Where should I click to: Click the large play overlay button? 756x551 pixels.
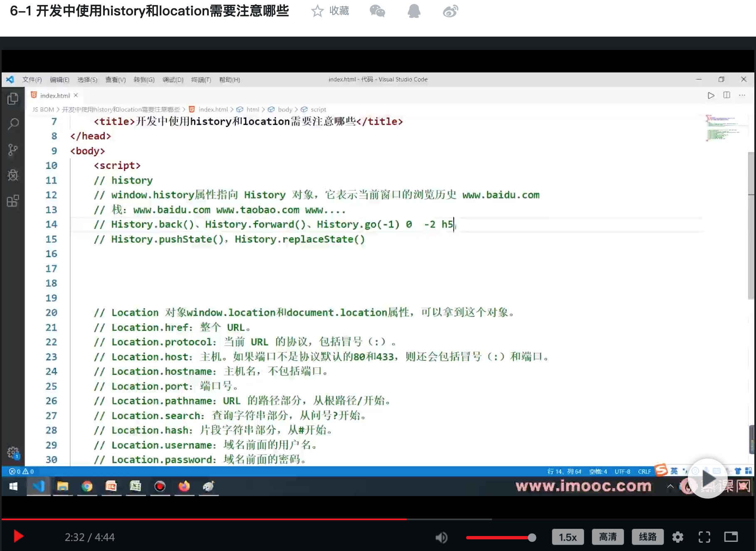click(x=708, y=479)
